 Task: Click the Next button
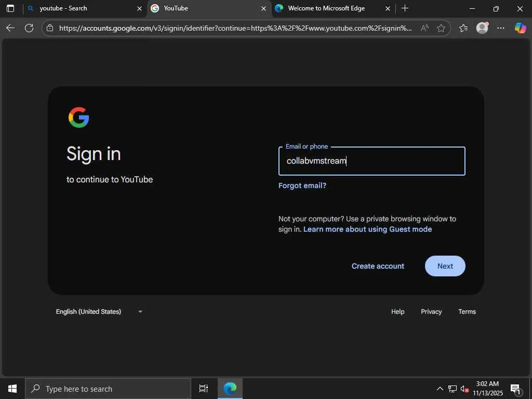tap(445, 266)
